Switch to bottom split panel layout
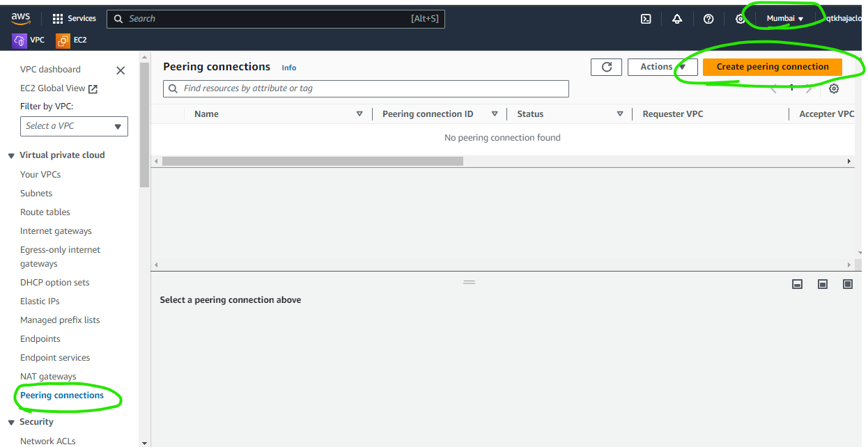 [798, 284]
